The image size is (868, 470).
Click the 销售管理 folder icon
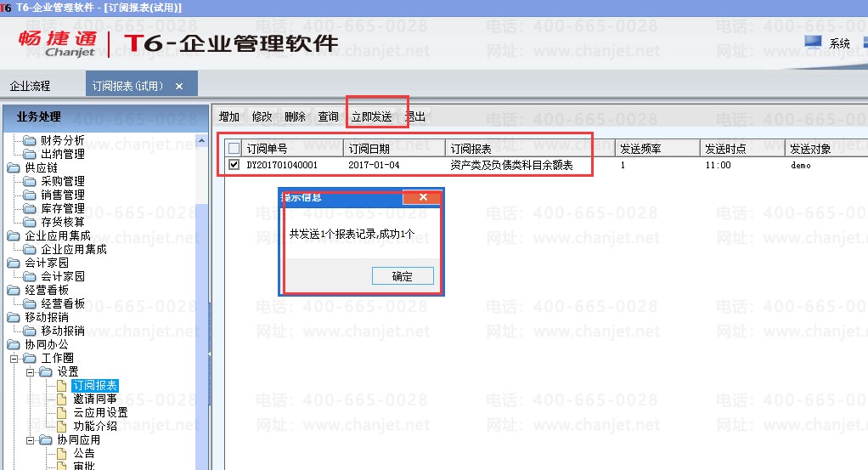click(x=30, y=195)
